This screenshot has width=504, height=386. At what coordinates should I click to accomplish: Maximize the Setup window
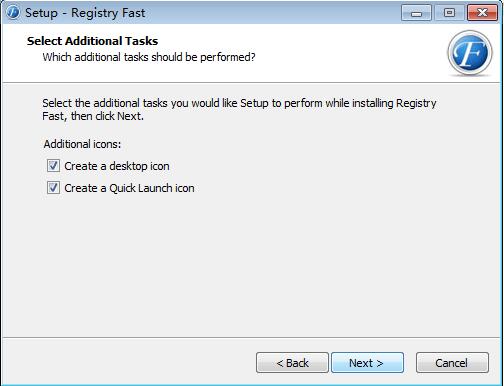(449, 13)
